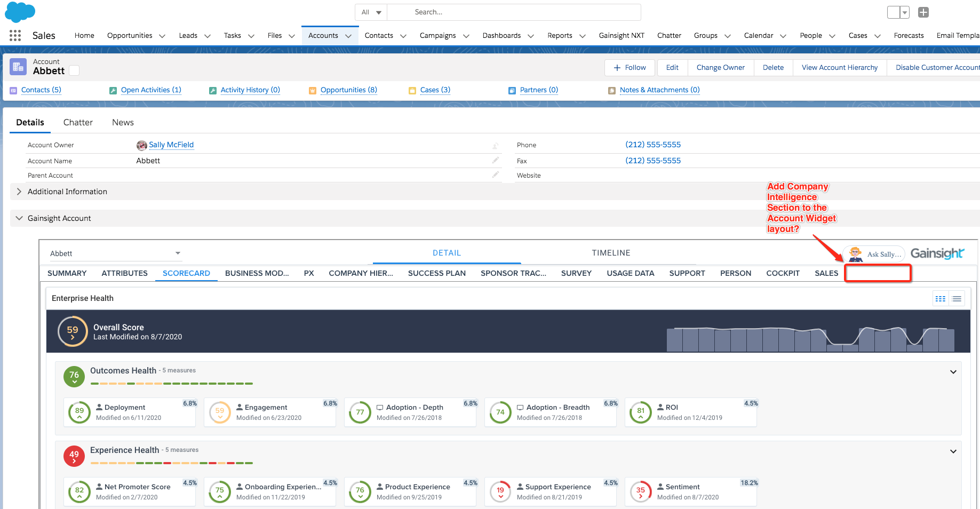Collapse the Gainsight Account section

tap(19, 218)
